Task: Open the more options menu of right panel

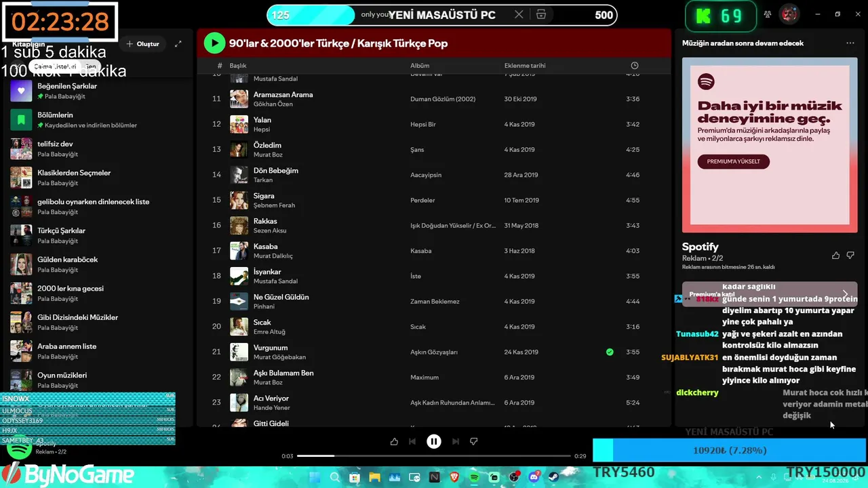Action: click(850, 43)
